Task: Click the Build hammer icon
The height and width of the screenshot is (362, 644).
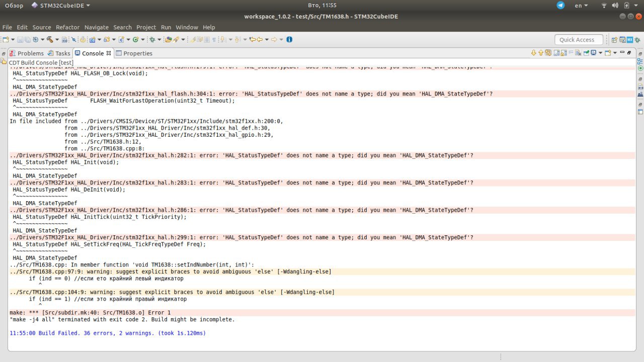Action: click(x=50, y=40)
